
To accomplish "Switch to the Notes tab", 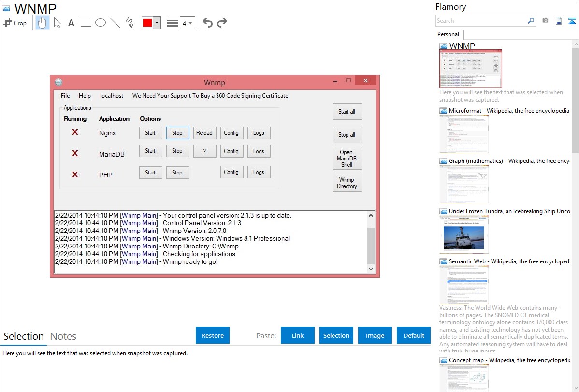I will click(x=63, y=336).
